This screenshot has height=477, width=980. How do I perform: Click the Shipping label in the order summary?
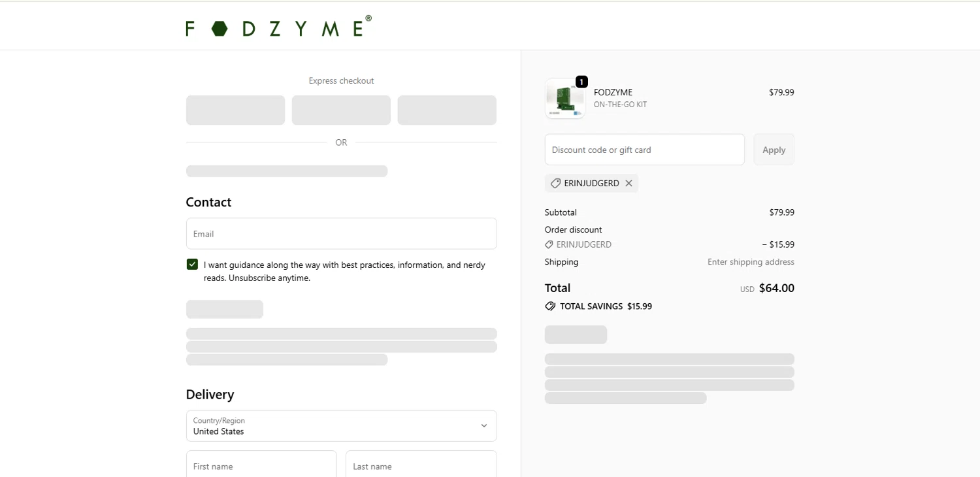pyautogui.click(x=561, y=262)
